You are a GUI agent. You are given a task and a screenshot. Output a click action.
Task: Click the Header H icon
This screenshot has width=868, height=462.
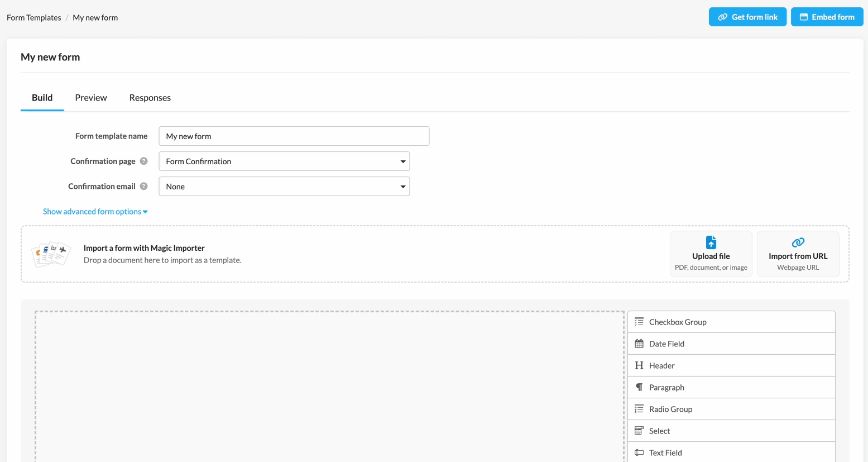point(639,365)
